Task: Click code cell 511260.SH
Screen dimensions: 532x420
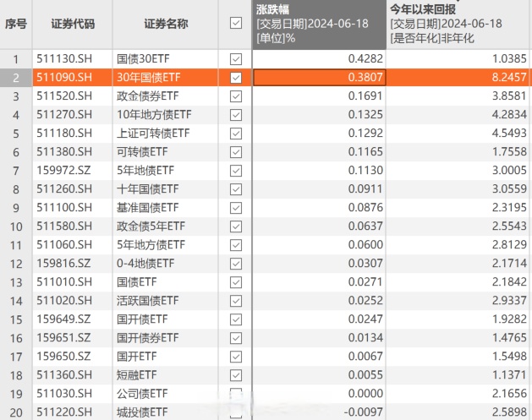Action: click(x=72, y=189)
